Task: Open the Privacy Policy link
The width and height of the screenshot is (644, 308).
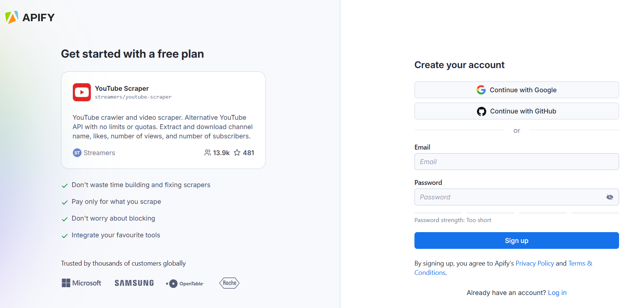Action: pyautogui.click(x=535, y=263)
